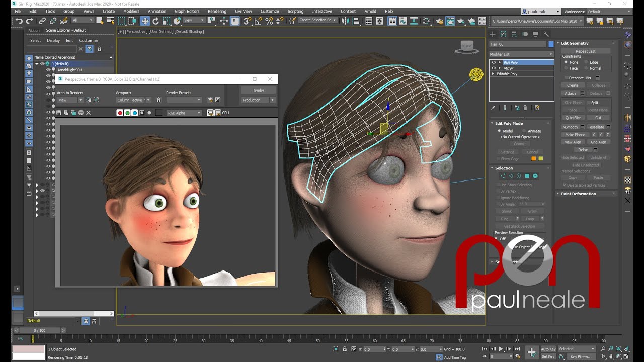Viewport: 644px width, 362px height.
Task: Click Remove modifier trash icon
Action: click(525, 108)
